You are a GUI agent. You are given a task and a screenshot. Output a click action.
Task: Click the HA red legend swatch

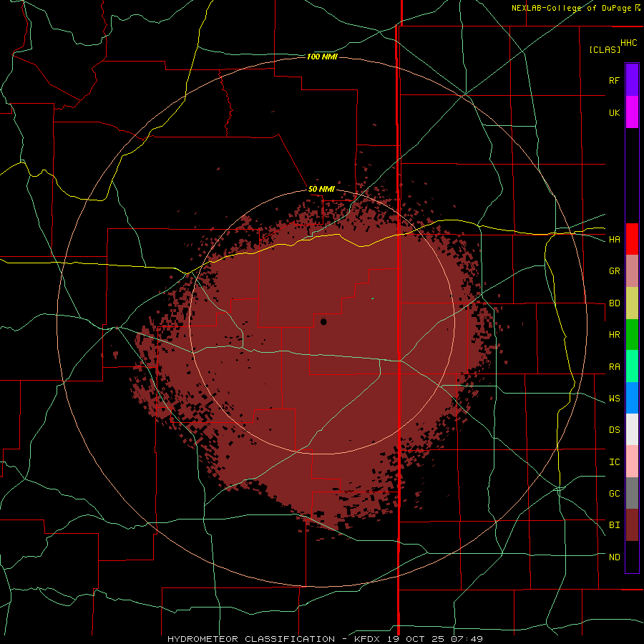coord(632,239)
